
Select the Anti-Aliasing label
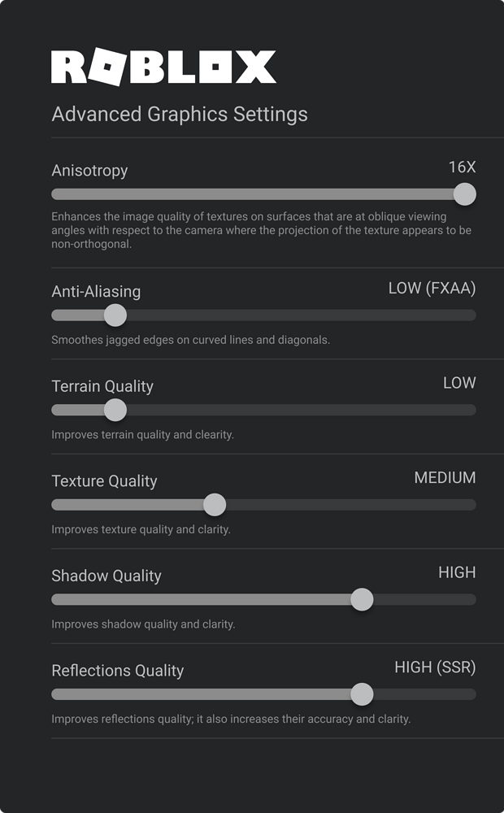pos(96,291)
